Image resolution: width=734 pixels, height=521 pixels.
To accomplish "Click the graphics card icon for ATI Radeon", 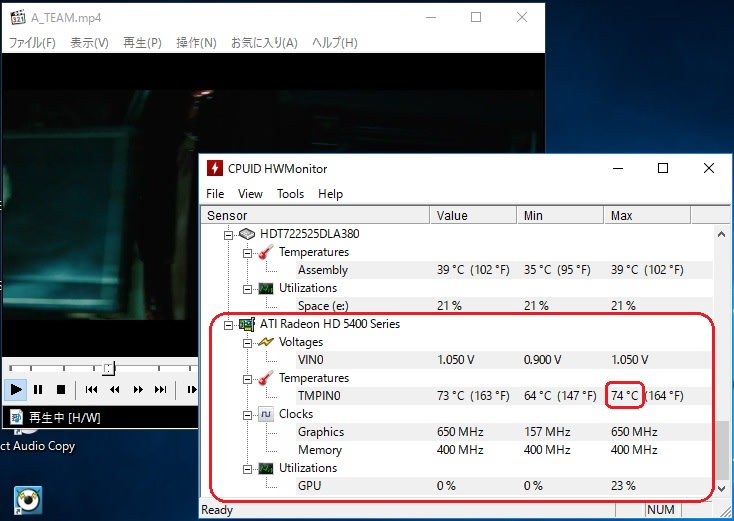I will tap(247, 323).
